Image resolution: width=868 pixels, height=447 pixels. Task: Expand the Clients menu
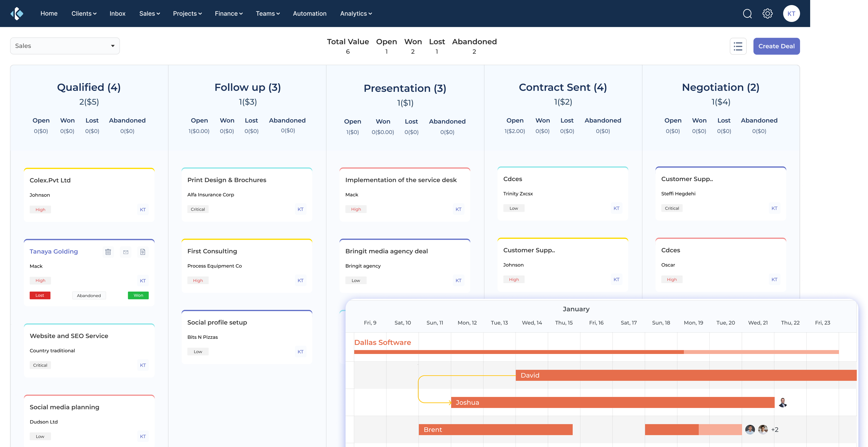(x=84, y=13)
